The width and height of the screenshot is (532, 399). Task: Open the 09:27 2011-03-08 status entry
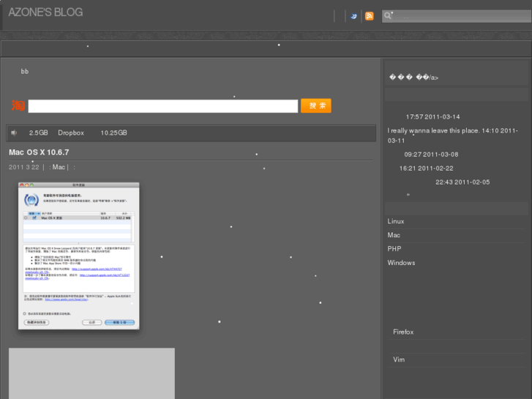pyautogui.click(x=431, y=154)
